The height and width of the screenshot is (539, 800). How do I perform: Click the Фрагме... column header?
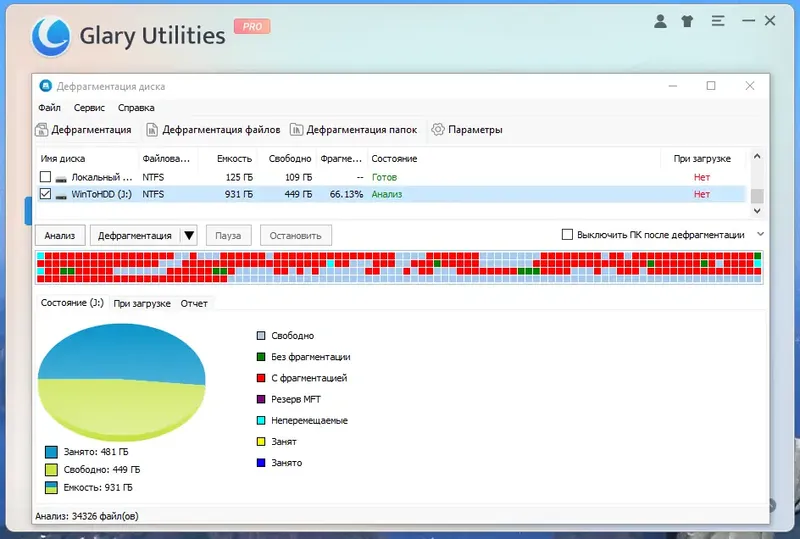[341, 159]
